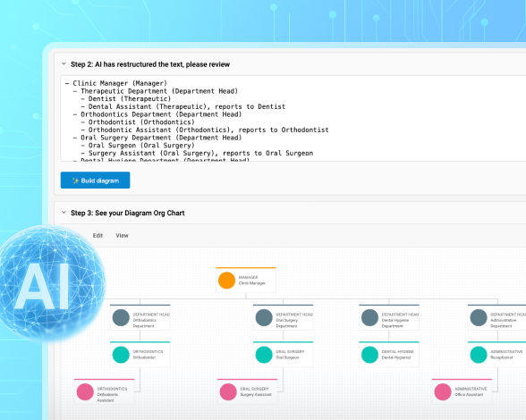Click the Build diagram button

coord(95,181)
